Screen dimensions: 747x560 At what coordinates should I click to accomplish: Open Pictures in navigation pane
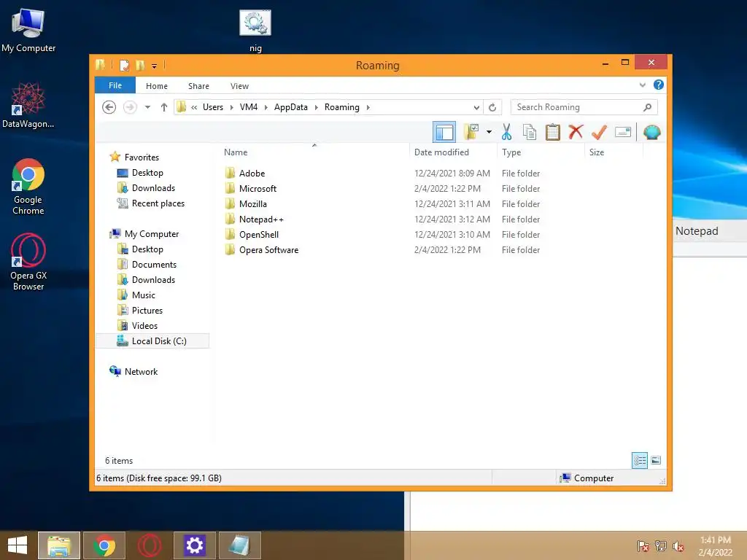[x=147, y=311]
